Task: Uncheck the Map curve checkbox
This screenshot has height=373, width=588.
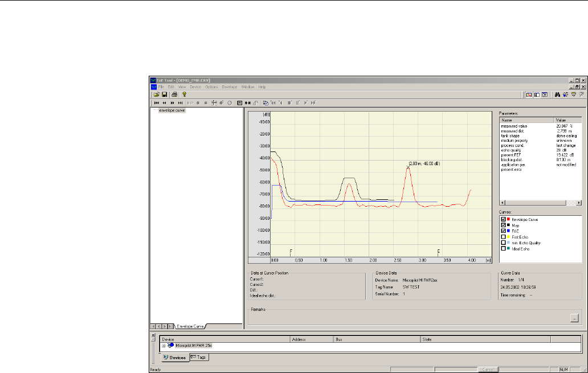Action: (503, 226)
